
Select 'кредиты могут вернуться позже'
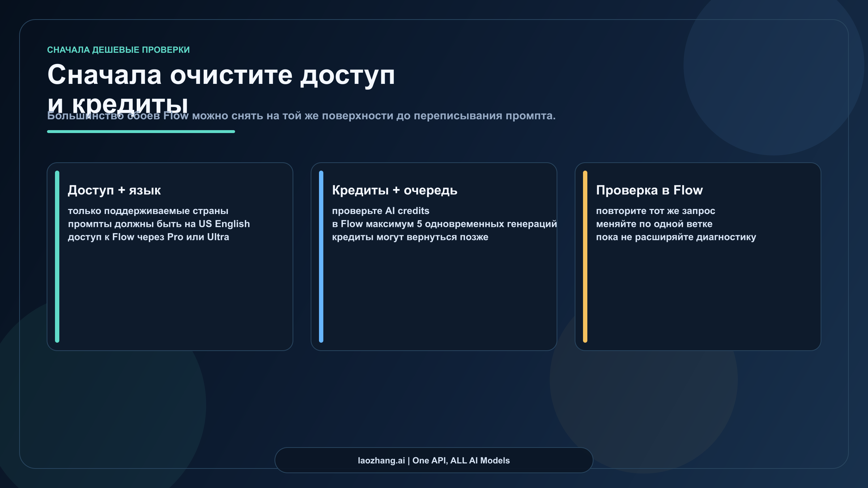(410, 237)
